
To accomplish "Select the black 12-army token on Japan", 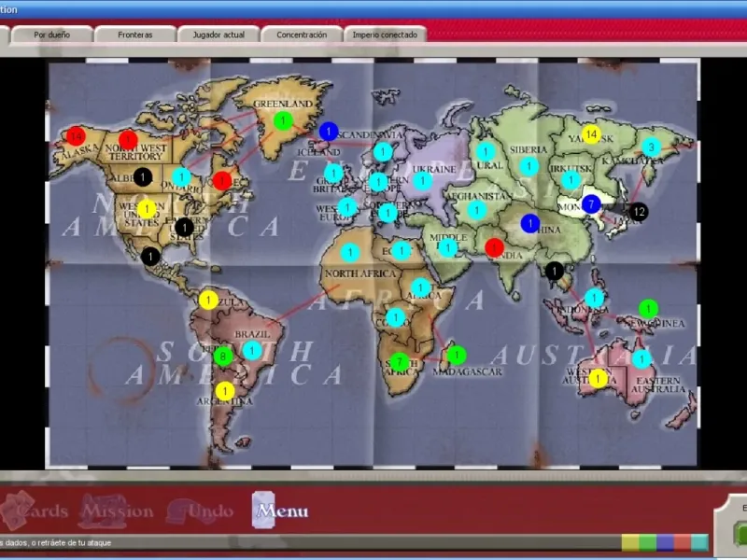I will pos(639,212).
